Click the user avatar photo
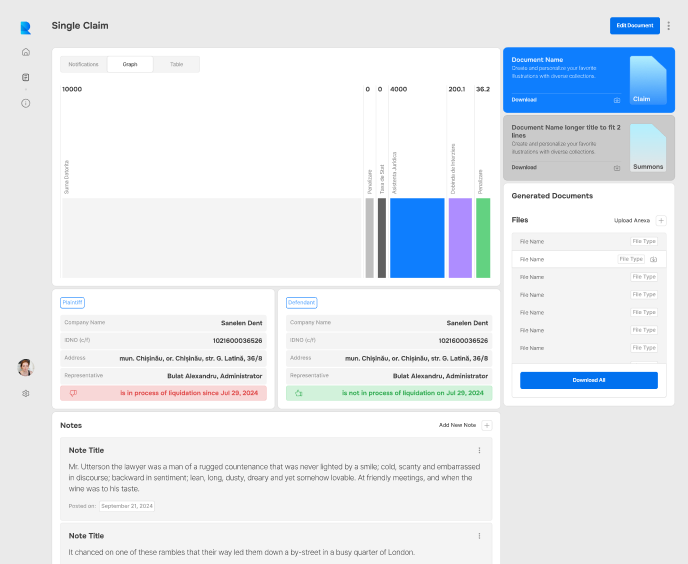The width and height of the screenshot is (688, 564). click(25, 367)
